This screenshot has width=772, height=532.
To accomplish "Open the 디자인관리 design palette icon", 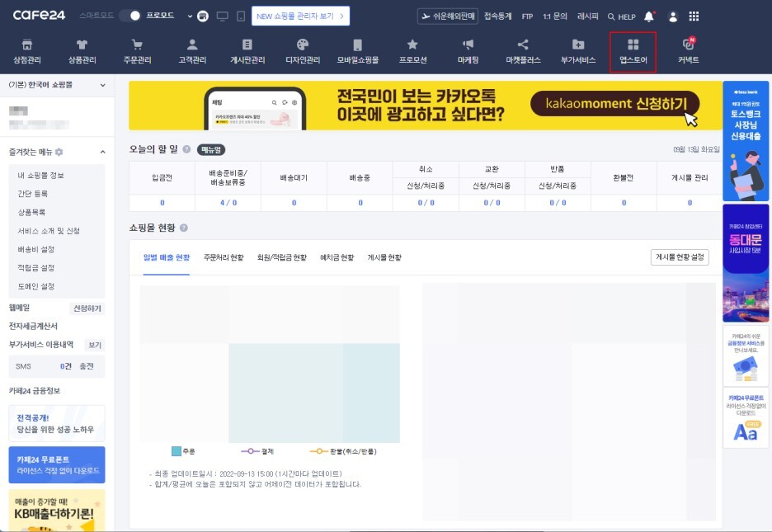I will coord(303,45).
